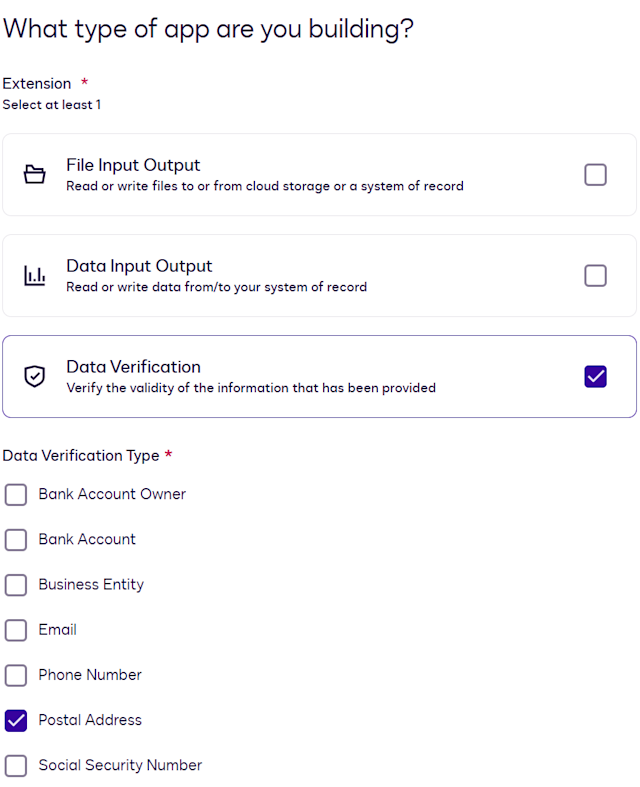Click the 'Social Security Number' label
Image resolution: width=640 pixels, height=787 pixels.
click(120, 765)
